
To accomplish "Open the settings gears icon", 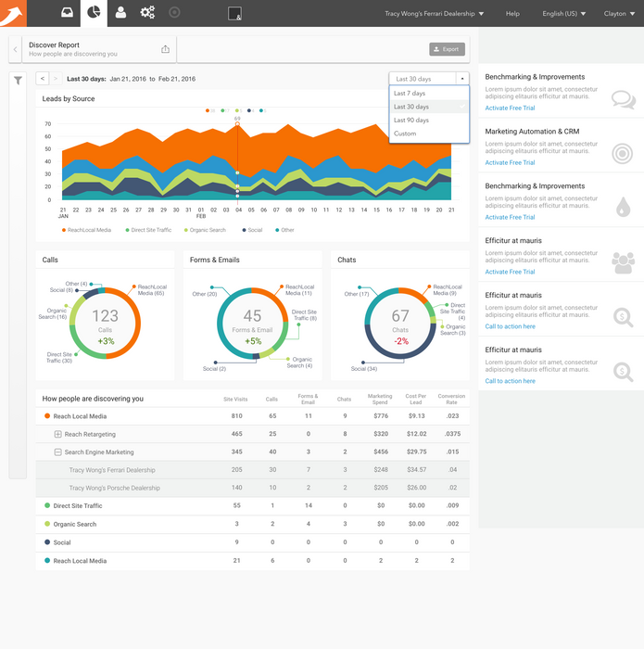I will pyautogui.click(x=147, y=12).
